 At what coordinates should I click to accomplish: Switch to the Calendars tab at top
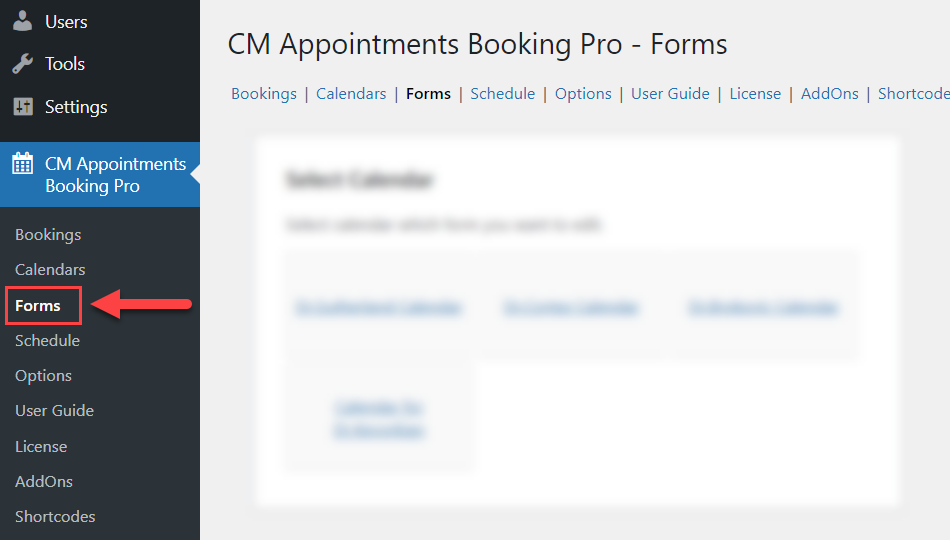tap(351, 94)
